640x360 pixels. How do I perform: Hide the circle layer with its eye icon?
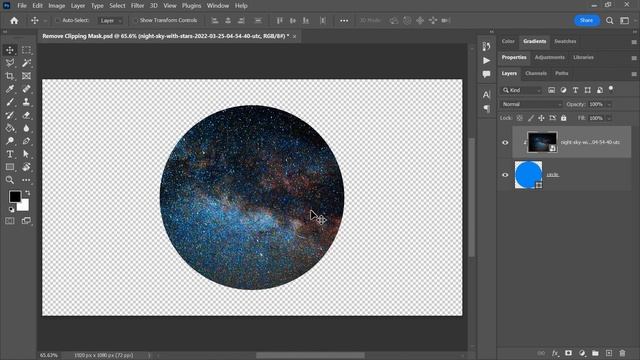(x=505, y=175)
